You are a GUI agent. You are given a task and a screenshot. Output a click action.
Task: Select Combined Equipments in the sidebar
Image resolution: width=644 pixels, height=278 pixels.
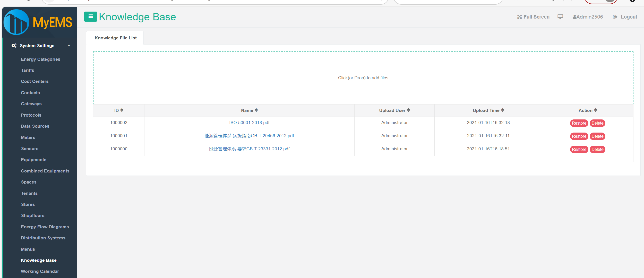point(45,171)
